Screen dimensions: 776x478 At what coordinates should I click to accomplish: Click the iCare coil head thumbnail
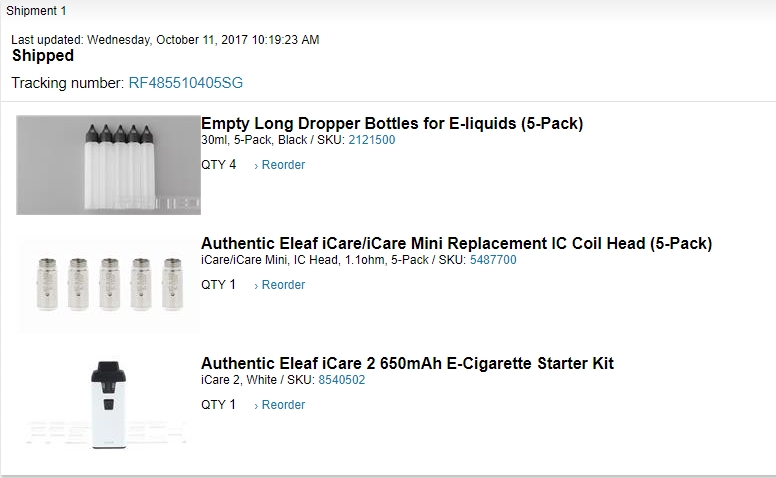[108, 285]
